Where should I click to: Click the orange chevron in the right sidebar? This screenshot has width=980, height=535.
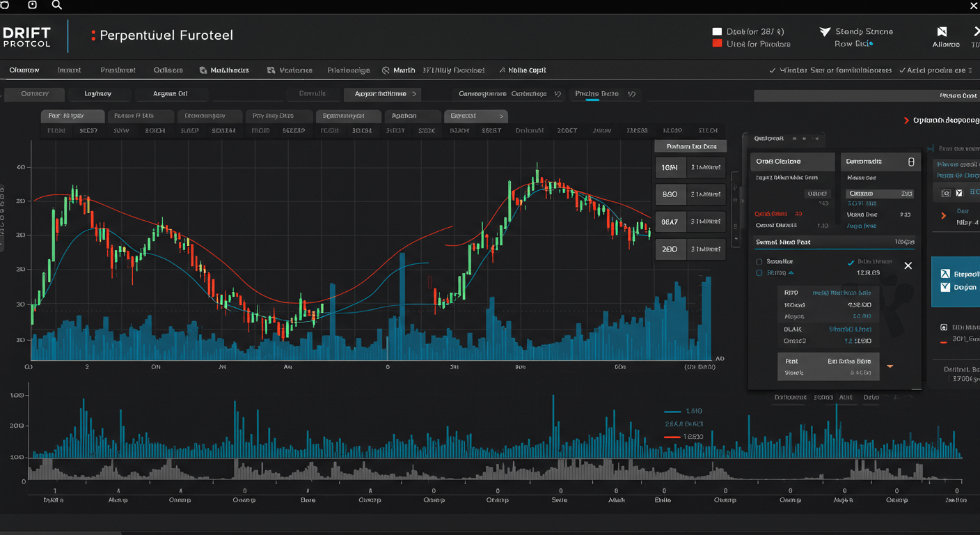(x=944, y=216)
